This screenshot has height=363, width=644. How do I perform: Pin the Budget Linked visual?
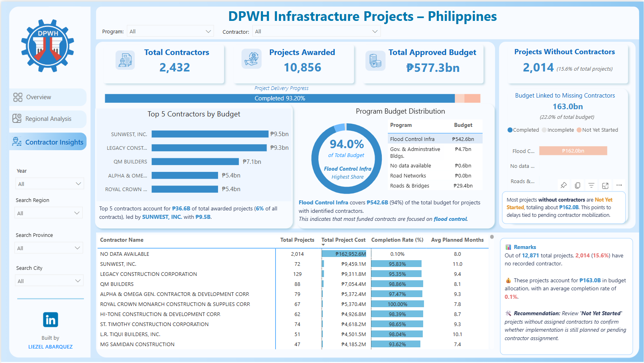(x=564, y=185)
